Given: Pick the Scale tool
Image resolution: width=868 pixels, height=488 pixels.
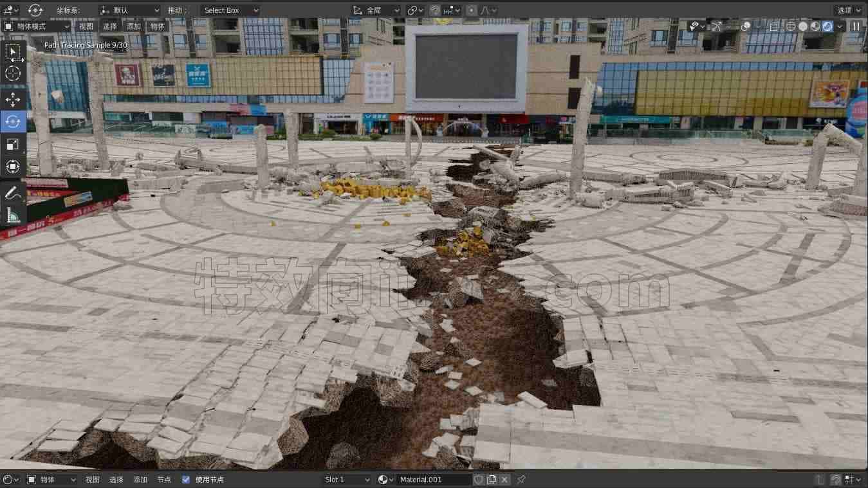Looking at the screenshot, I should (13, 144).
